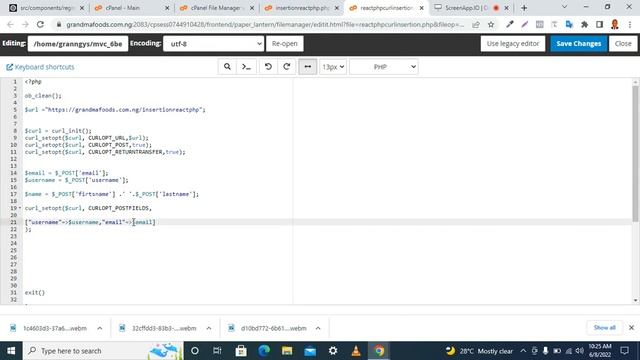Open Microsoft Store from taskbar
The width and height of the screenshot is (640, 360).
[241, 351]
